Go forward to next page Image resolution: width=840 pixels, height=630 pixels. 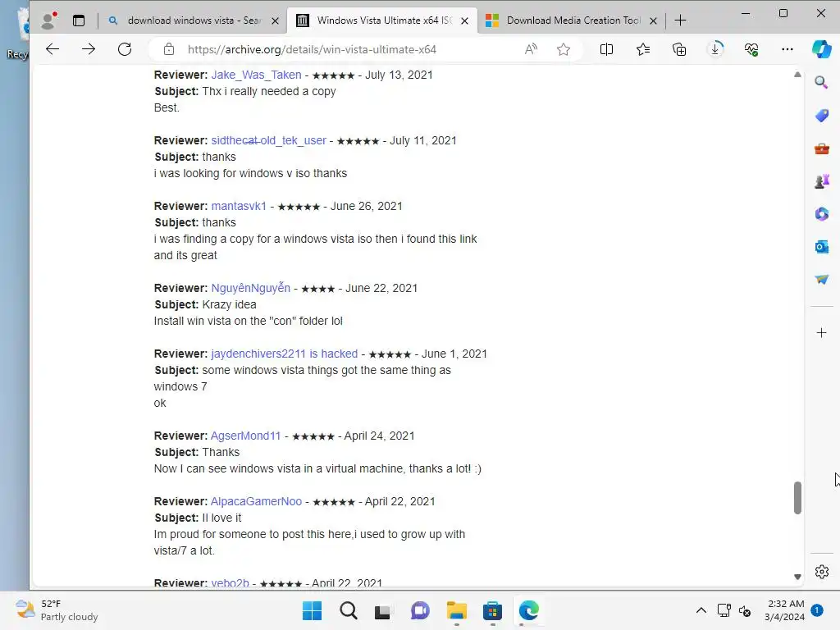(x=89, y=49)
